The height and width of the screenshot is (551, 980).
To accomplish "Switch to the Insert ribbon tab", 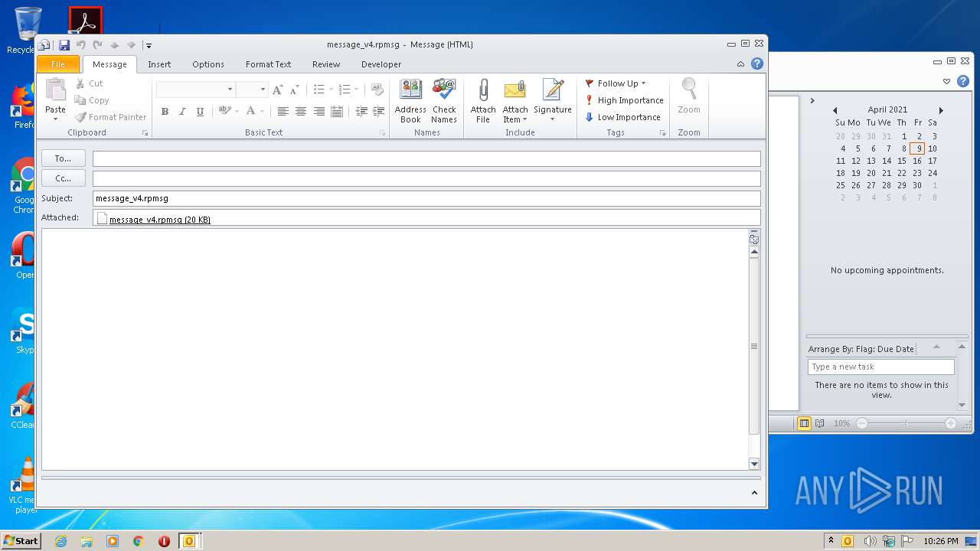I will 159,64.
